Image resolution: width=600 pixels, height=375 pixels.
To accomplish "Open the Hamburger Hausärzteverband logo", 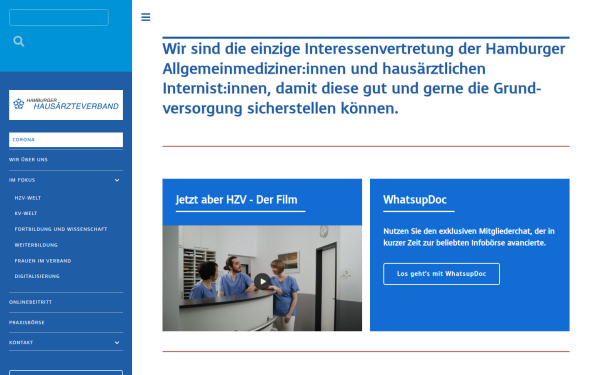I will 66,105.
